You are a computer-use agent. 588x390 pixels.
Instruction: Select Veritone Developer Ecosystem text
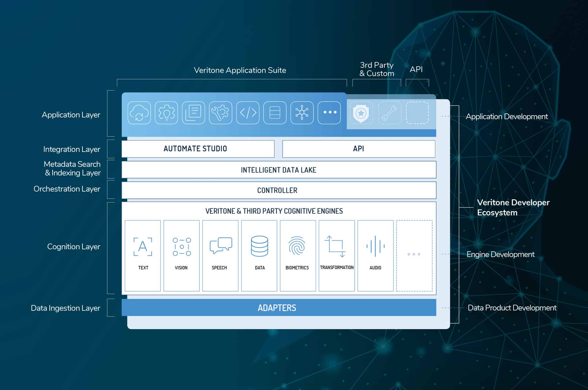513,207
